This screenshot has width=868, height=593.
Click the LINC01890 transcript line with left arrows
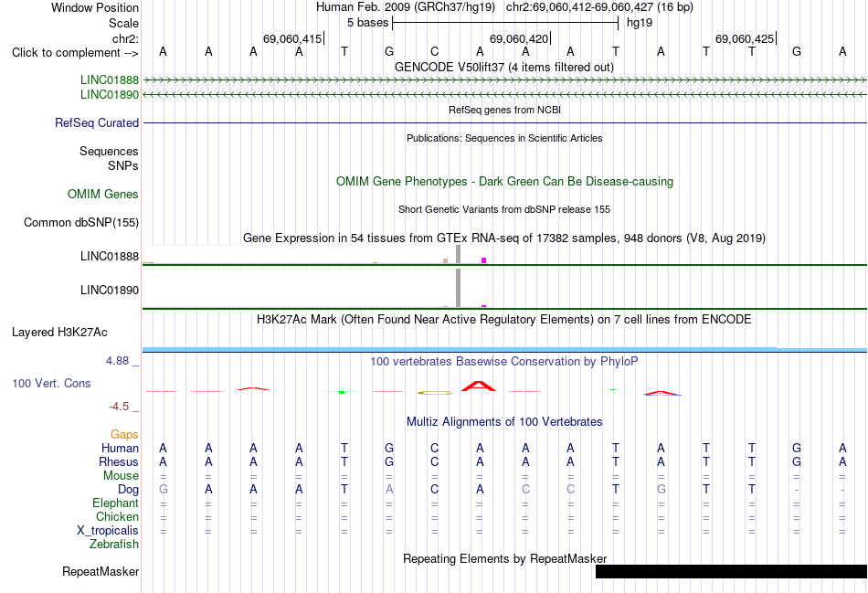(504, 95)
